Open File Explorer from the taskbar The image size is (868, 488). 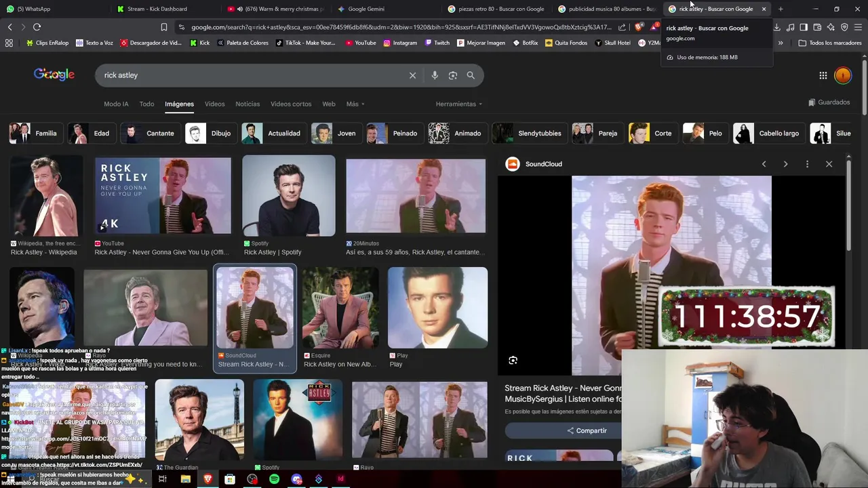pos(185,479)
